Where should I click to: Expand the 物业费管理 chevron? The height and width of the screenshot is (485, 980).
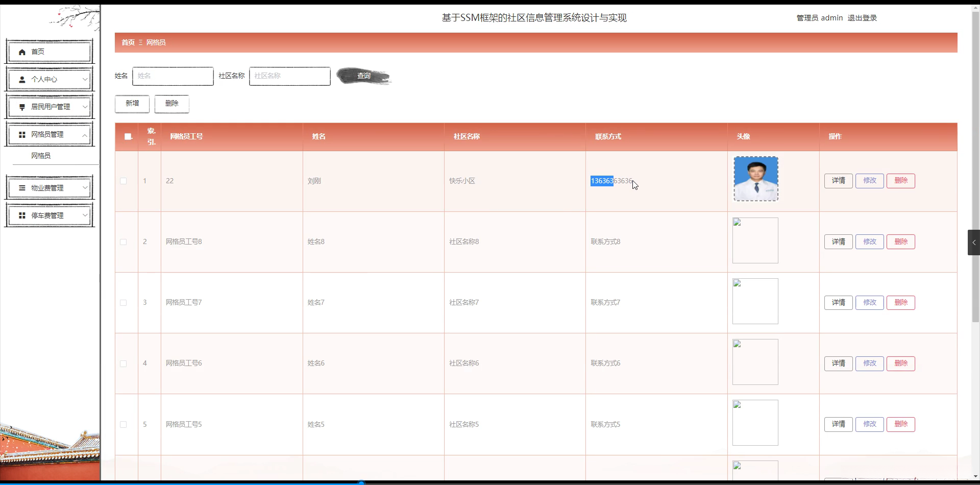pyautogui.click(x=85, y=187)
